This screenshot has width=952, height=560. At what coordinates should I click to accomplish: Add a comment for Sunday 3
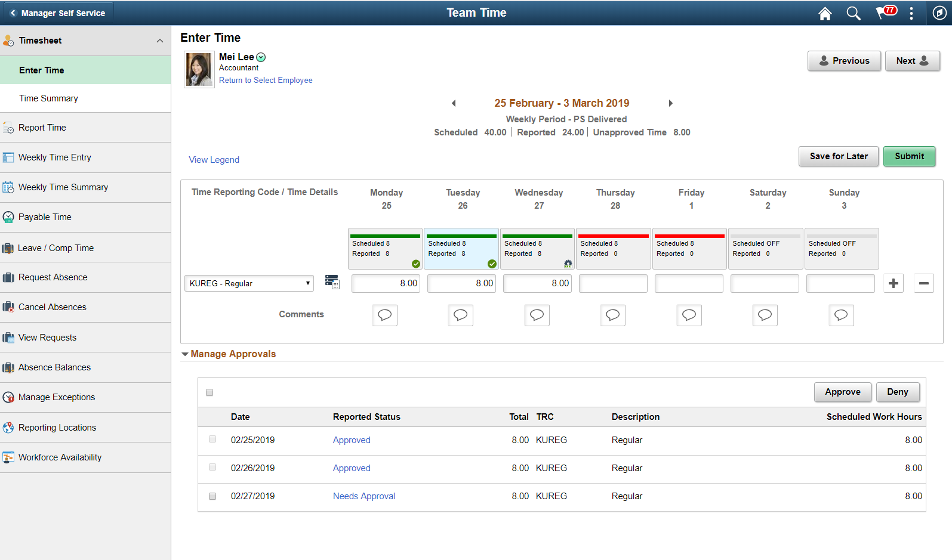842,315
